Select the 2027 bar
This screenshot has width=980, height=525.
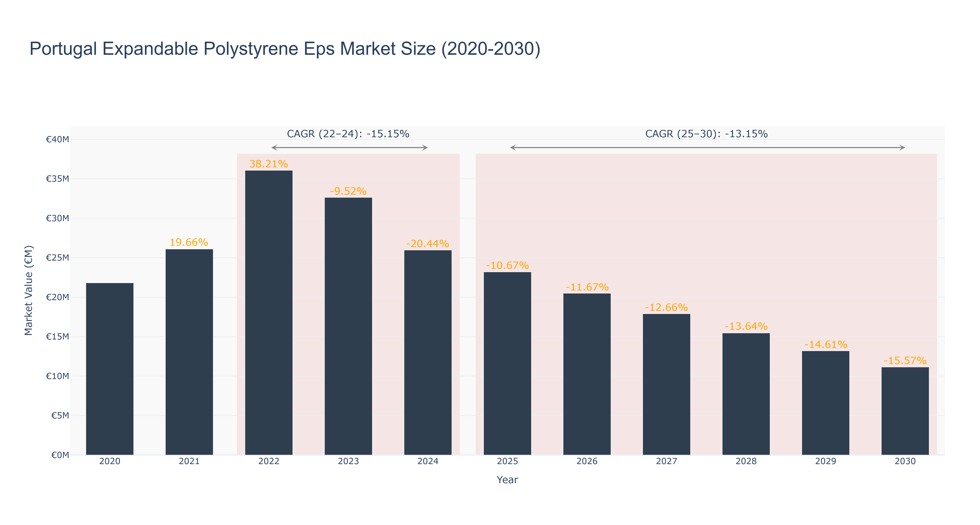pyautogui.click(x=666, y=384)
